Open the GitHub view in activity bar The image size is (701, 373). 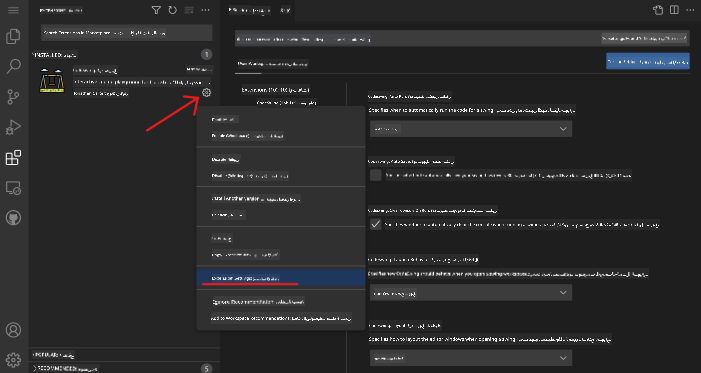pyautogui.click(x=13, y=218)
